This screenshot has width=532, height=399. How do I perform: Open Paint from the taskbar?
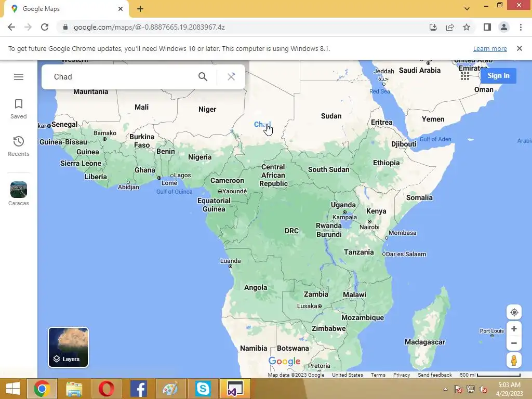tap(170, 389)
